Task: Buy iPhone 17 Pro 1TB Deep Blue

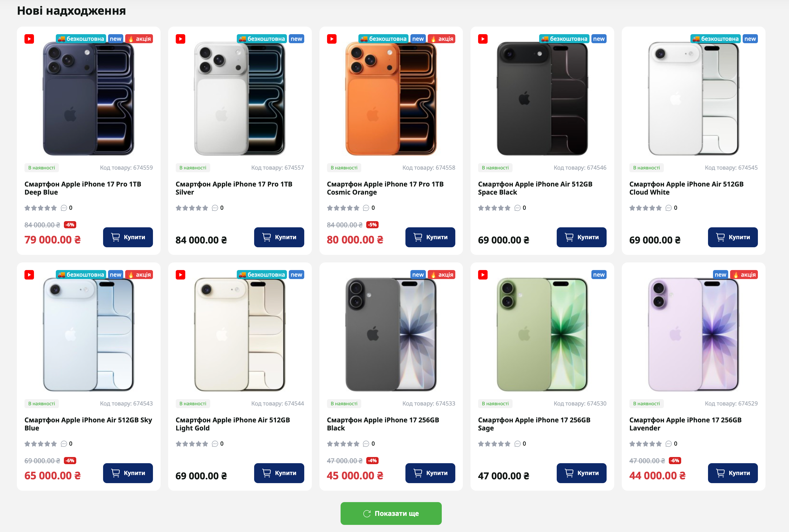Action: coord(128,237)
